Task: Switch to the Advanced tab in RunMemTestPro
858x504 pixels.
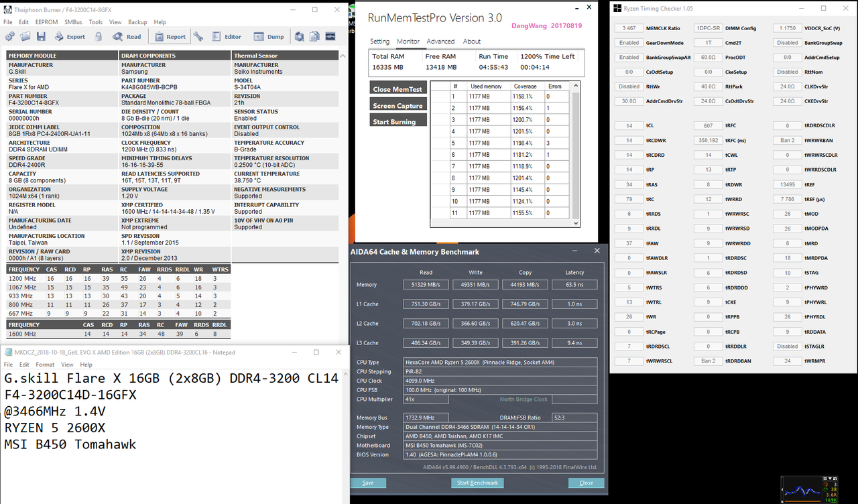Action: [x=440, y=42]
